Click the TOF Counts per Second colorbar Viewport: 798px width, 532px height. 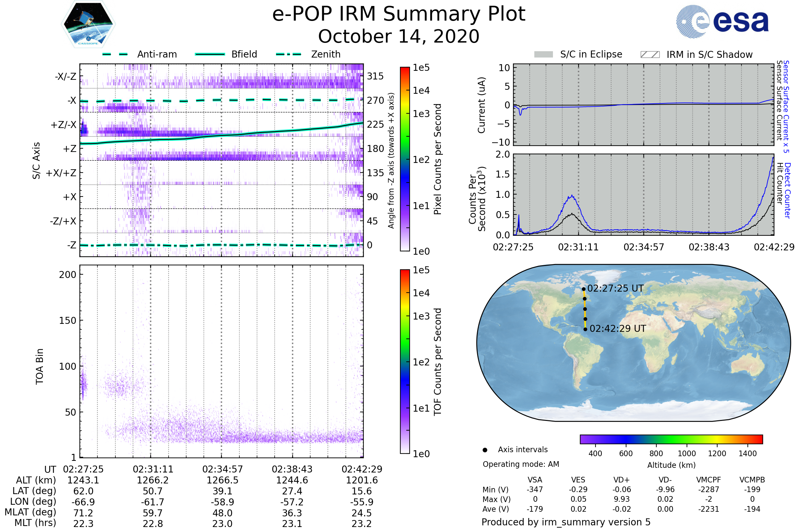[405, 361]
